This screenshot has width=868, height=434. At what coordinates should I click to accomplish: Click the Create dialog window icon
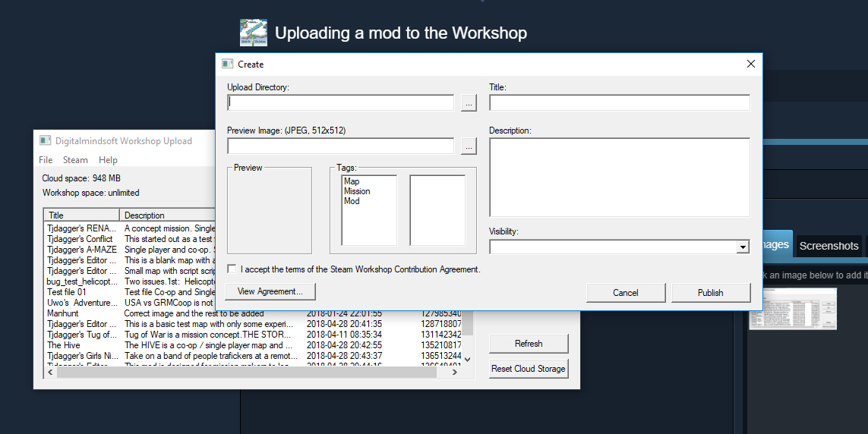(227, 64)
